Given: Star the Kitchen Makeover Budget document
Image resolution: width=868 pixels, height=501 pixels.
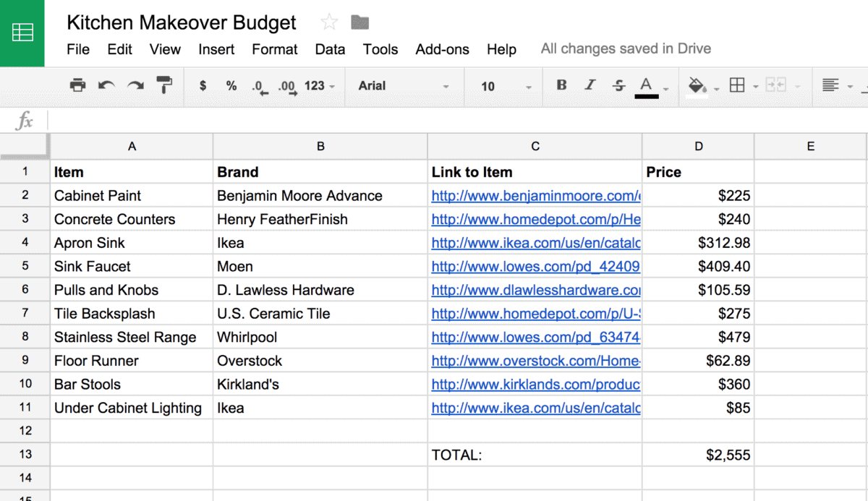Looking at the screenshot, I should (329, 22).
